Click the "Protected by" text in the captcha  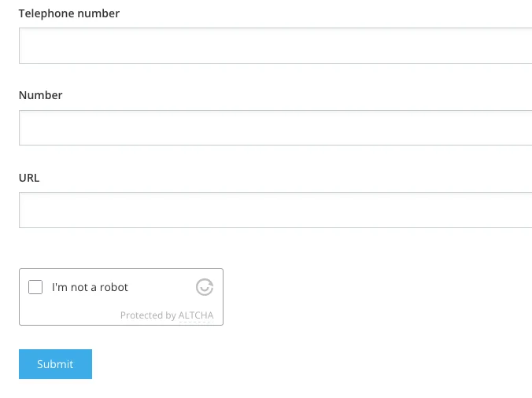[148, 315]
